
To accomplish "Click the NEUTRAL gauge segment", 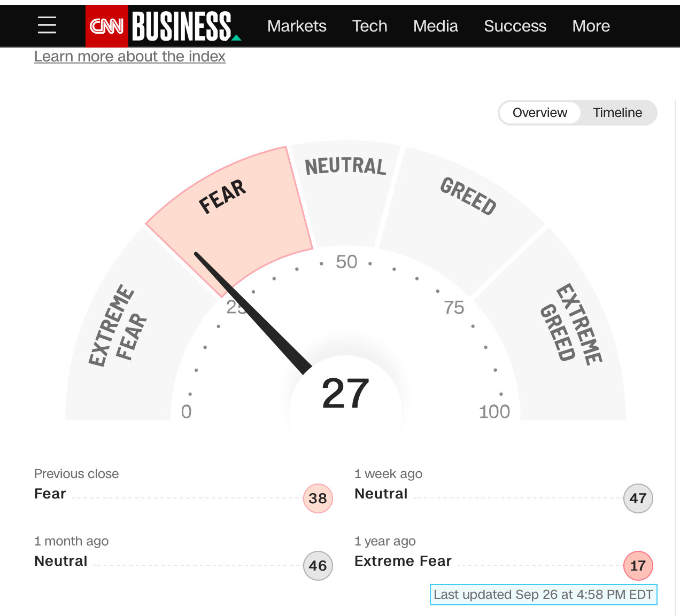I will pos(345,192).
